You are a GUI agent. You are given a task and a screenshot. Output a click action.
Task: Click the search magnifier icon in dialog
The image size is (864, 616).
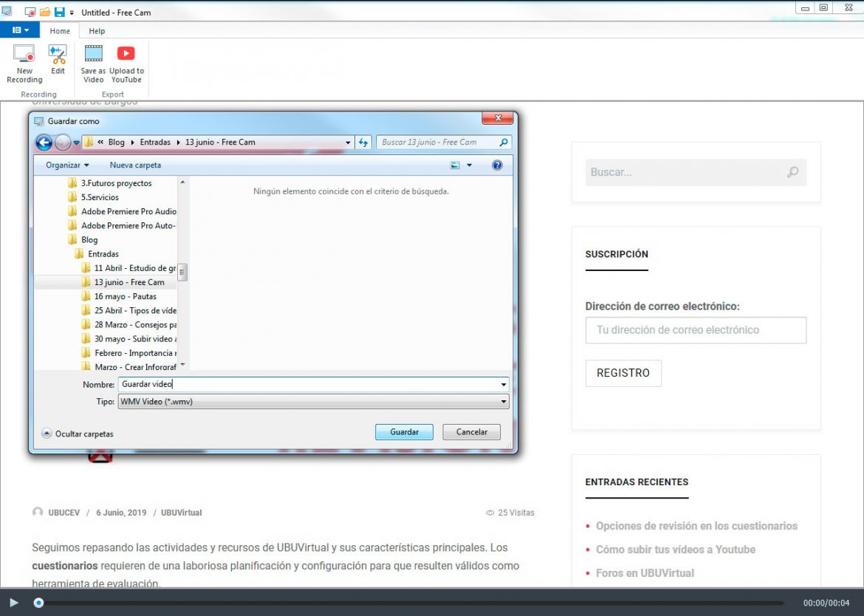click(x=504, y=142)
